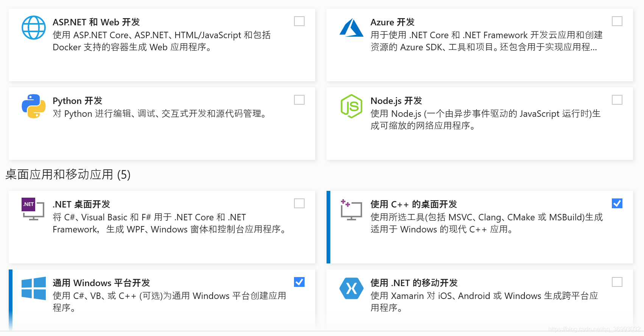This screenshot has height=336, width=644.
Task: Click the Node.js hexagon icon
Action: pos(352,106)
